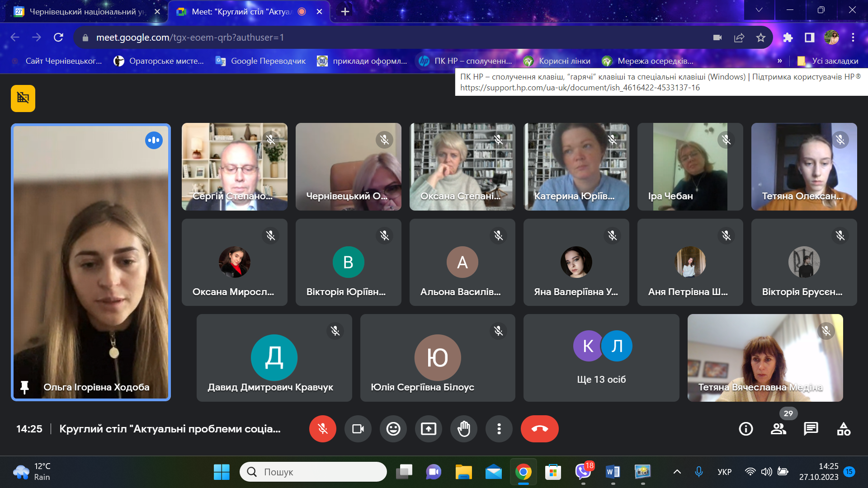Screen dimensions: 868x488
Task: Open the emoji reactions button
Action: pyautogui.click(x=393, y=428)
